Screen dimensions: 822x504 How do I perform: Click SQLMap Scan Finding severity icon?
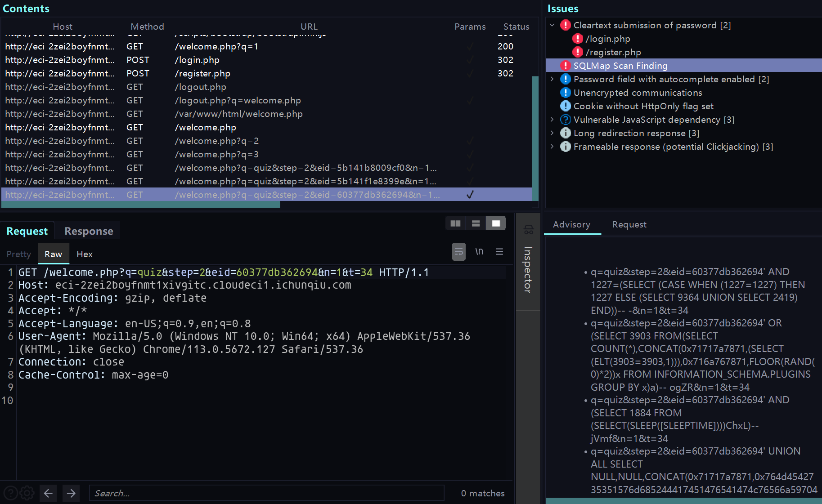[x=566, y=66]
